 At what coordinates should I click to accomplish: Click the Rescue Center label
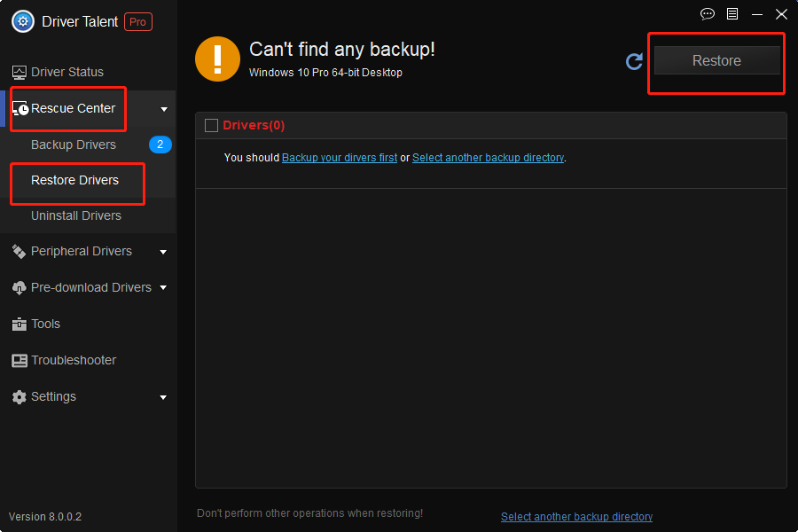(x=74, y=108)
